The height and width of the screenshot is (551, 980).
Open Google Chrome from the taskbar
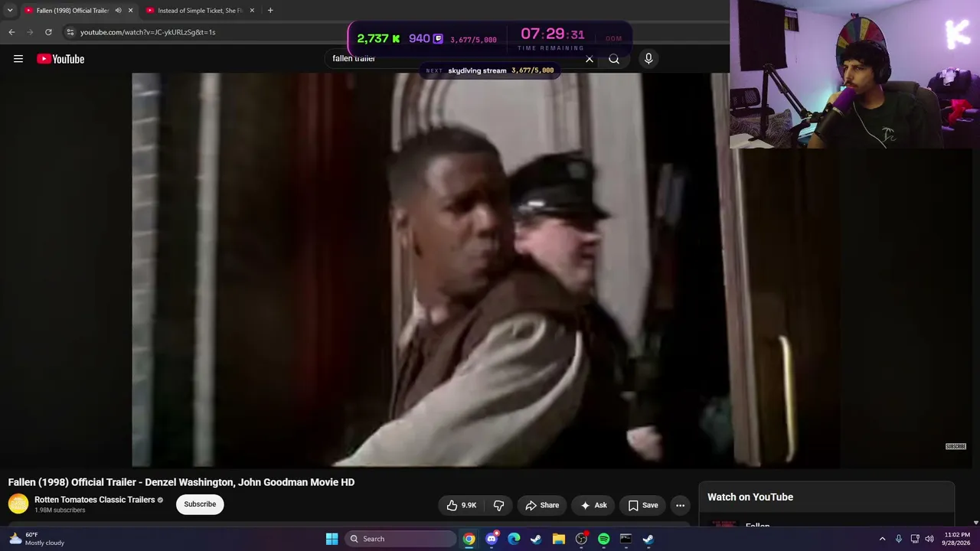(x=469, y=539)
